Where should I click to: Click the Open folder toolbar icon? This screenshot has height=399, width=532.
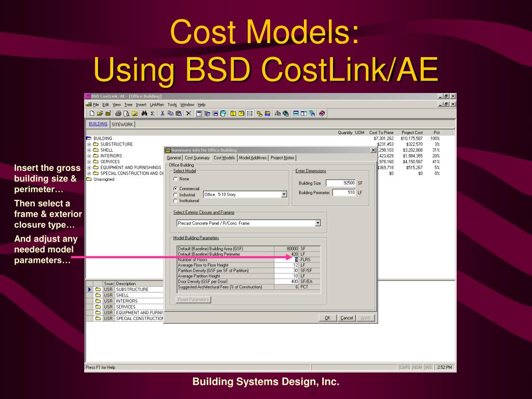tap(100, 113)
